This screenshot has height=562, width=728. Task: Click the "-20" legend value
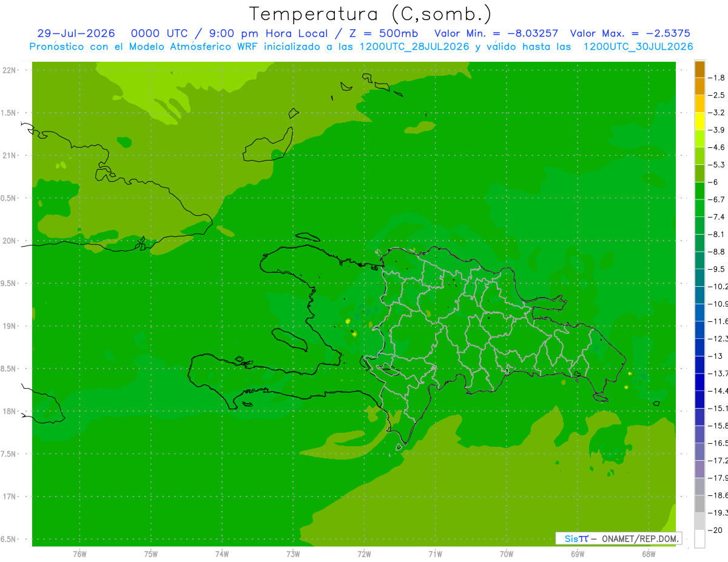click(715, 530)
